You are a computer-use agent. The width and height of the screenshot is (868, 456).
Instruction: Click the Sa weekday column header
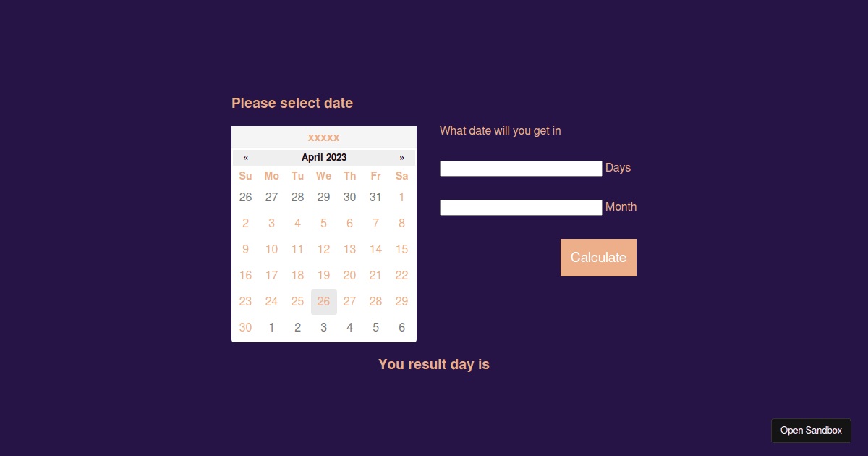coord(401,176)
